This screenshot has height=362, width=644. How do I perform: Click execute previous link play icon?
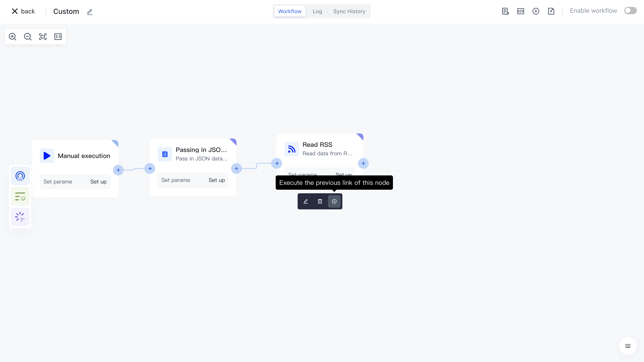[x=334, y=201]
